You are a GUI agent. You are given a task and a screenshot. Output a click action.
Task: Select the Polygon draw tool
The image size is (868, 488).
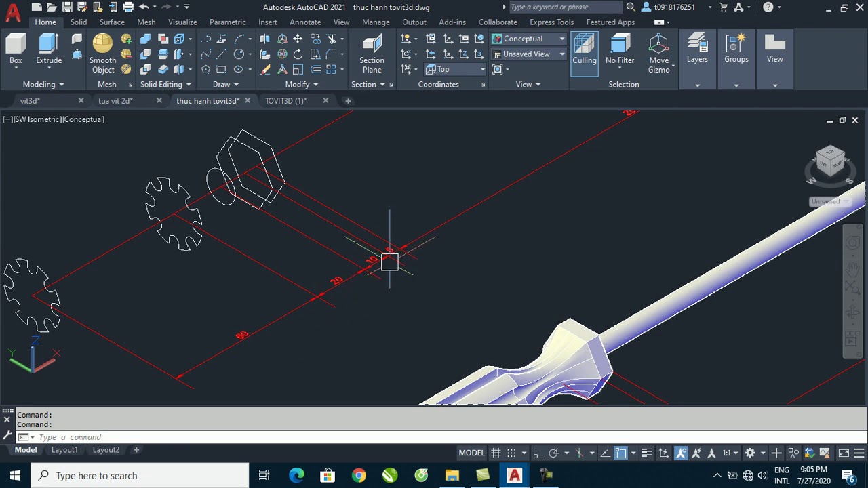tap(205, 69)
